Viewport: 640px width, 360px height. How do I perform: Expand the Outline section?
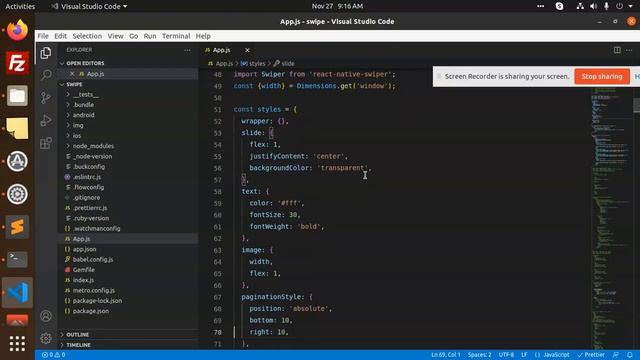(x=128, y=335)
